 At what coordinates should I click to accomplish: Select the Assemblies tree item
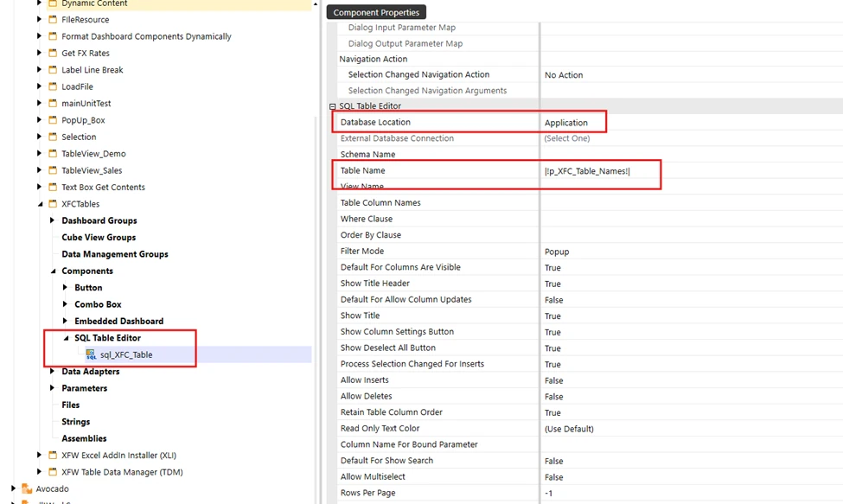point(84,439)
